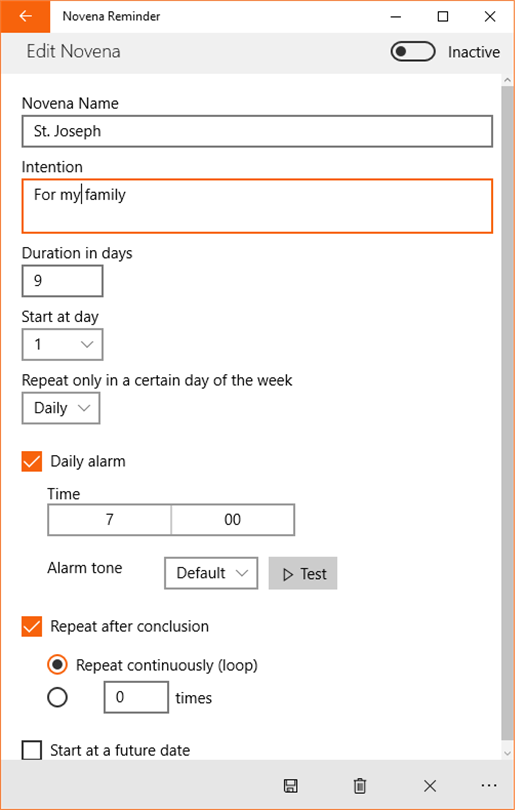Open the Alarm tone Default dropdown
This screenshot has width=515, height=810.
[x=211, y=573]
